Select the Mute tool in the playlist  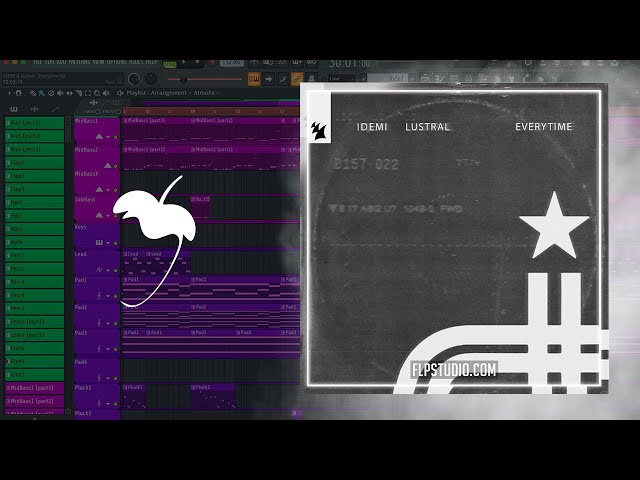(60, 93)
